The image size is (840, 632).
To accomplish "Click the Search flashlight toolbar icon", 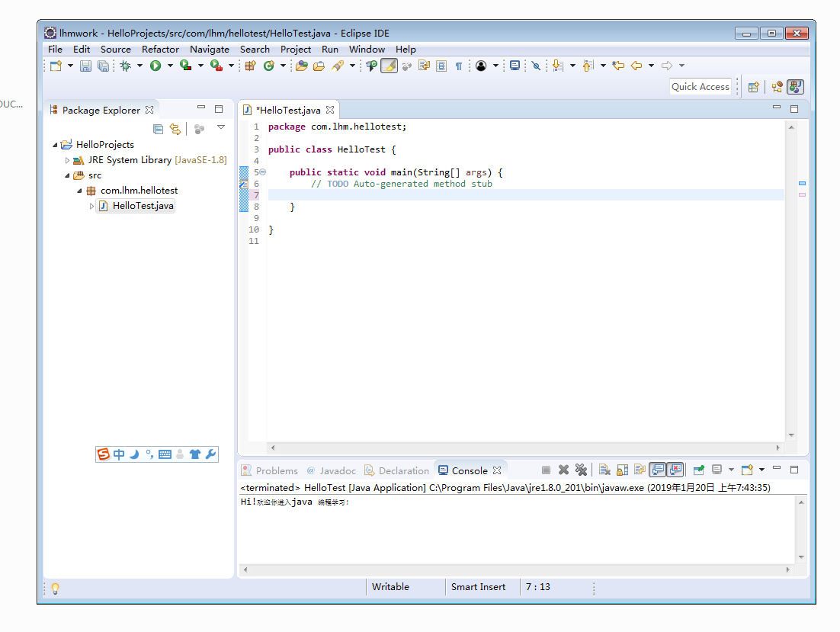I will 338,66.
